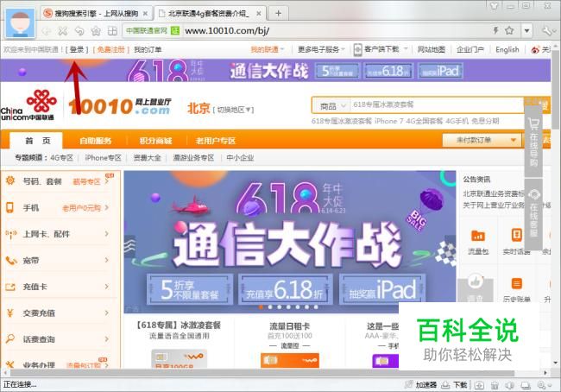Open the home page icon
Screen dimensions: 561x392
point(96,31)
